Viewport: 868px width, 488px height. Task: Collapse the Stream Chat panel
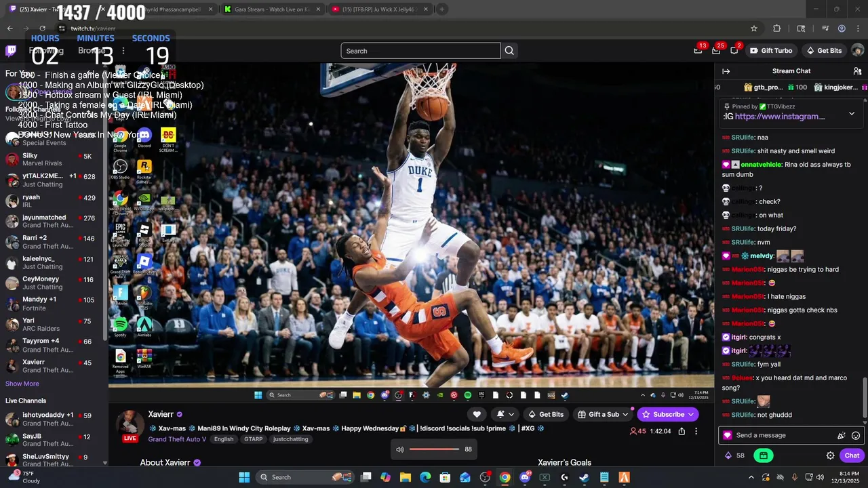point(726,71)
